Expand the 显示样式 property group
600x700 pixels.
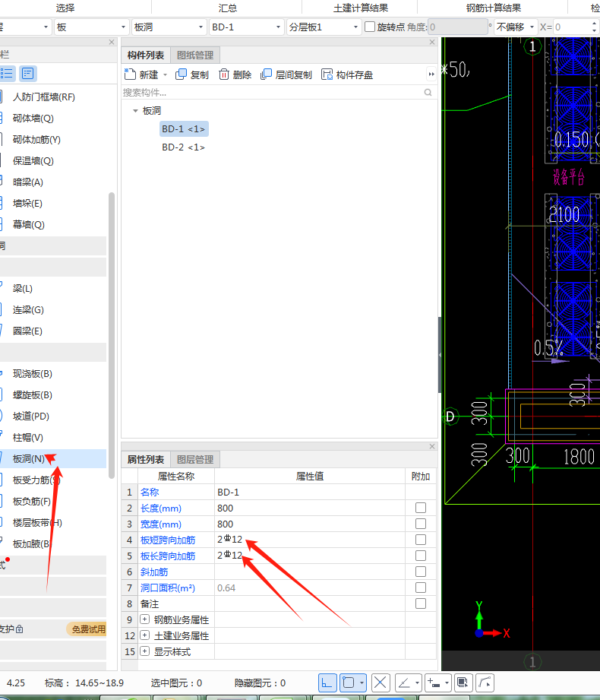(144, 651)
